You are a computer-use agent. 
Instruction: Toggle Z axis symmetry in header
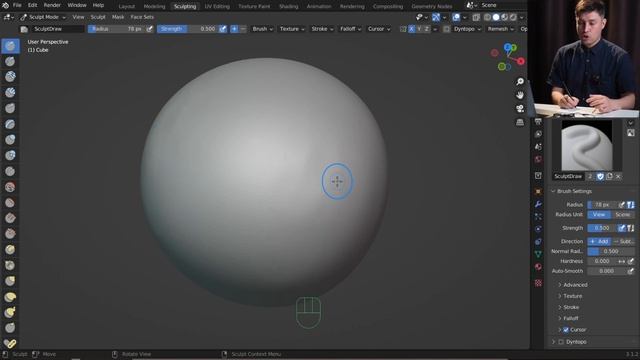[x=427, y=29]
